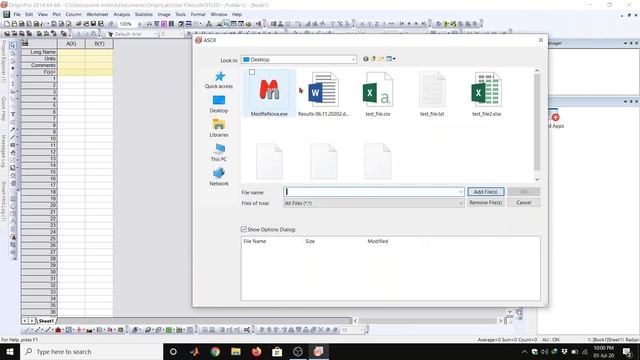The height and width of the screenshot is (360, 640).
Task: Open Google Chrome from the taskbar
Action: coord(215,351)
